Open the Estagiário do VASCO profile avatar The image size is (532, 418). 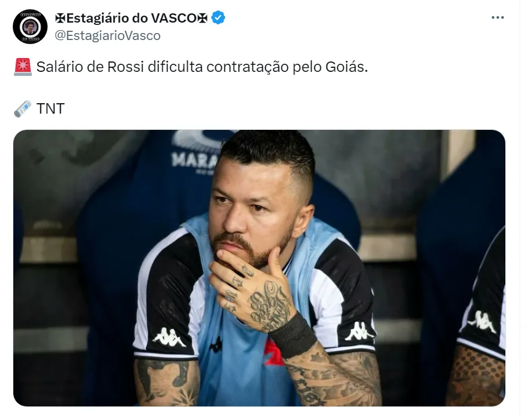30,27
